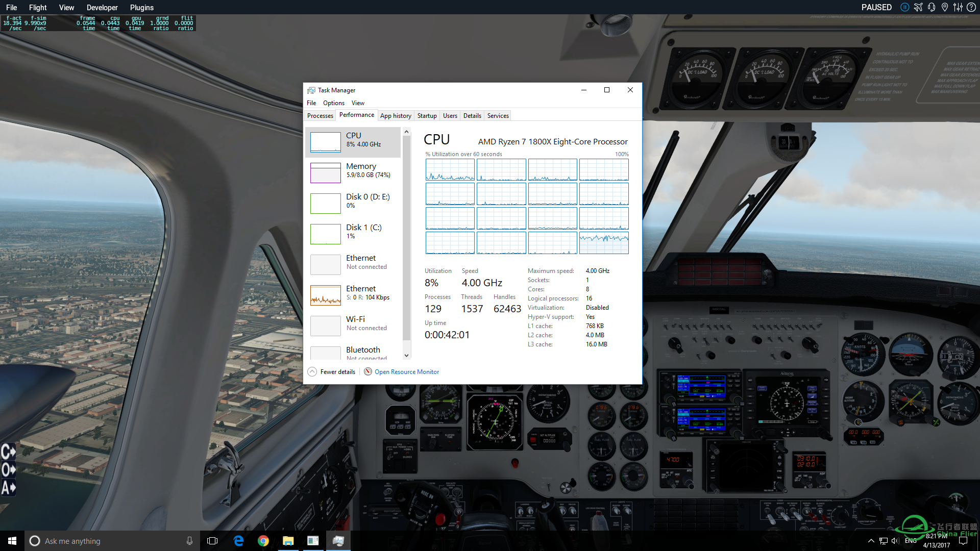Select Ethernet item showing 104 Kbps
980x551 pixels.
353,295
